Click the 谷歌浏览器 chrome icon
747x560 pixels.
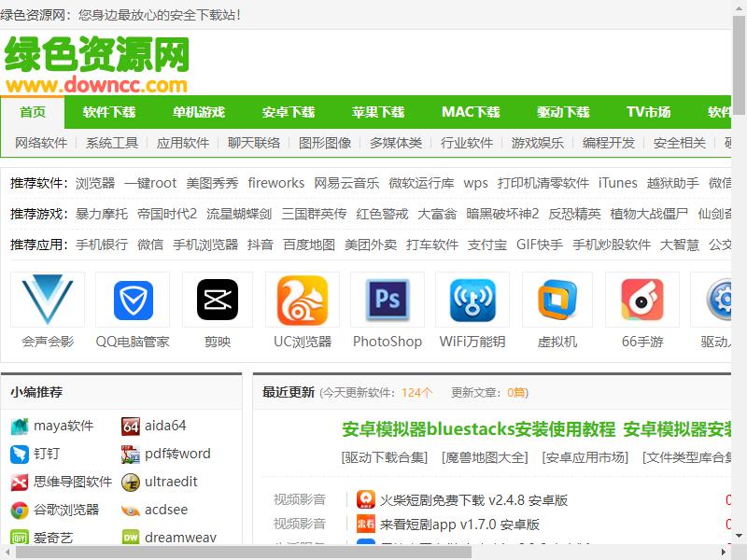(x=20, y=511)
